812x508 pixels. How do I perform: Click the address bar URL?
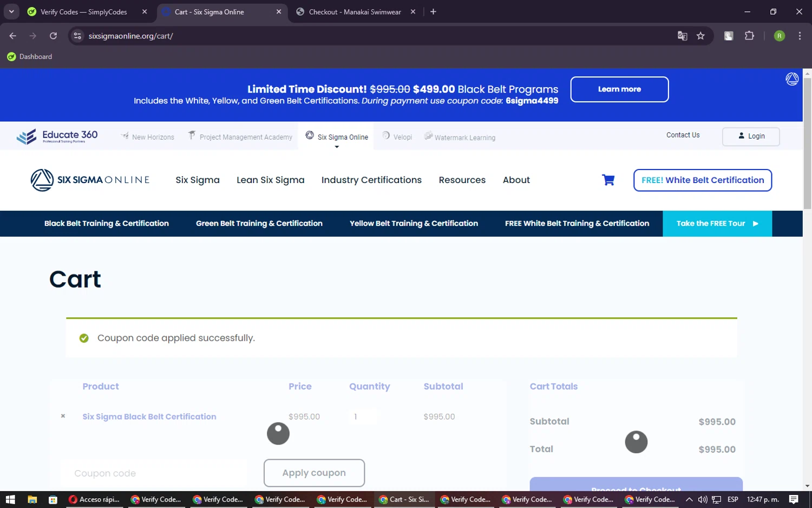130,36
